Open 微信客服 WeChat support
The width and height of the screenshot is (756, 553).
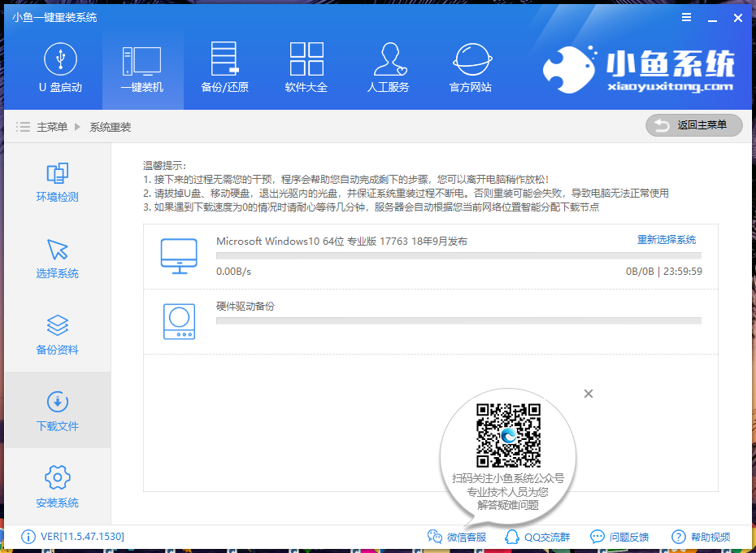(457, 537)
